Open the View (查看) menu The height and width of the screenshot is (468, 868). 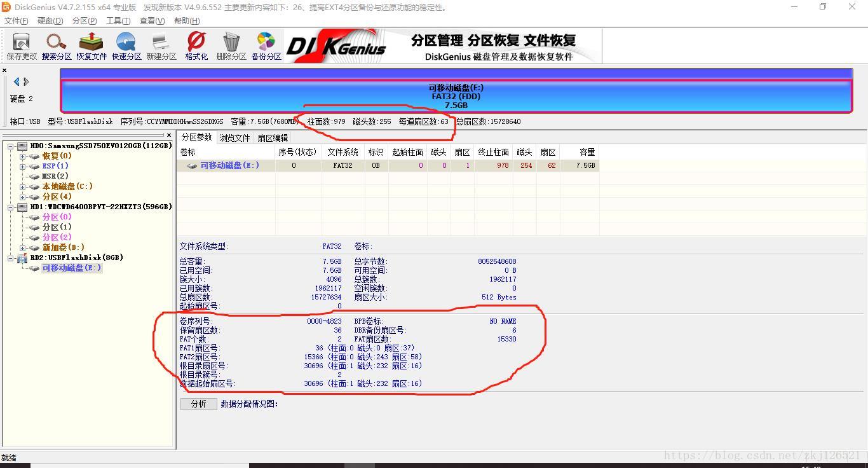pyautogui.click(x=152, y=21)
